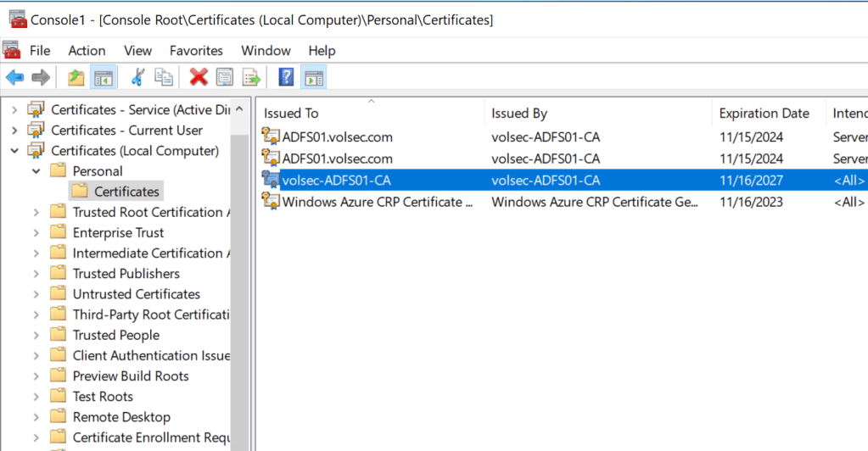Open Properties from the toolbar icon
Screen dimensions: 868x451
(225, 78)
